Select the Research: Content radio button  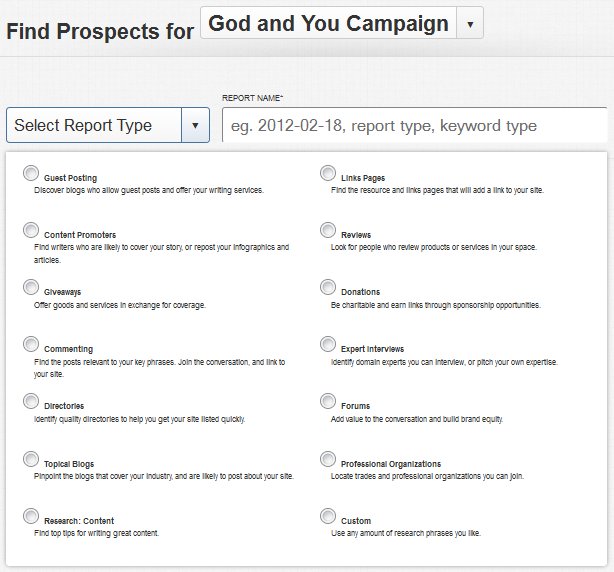pyautogui.click(x=31, y=516)
